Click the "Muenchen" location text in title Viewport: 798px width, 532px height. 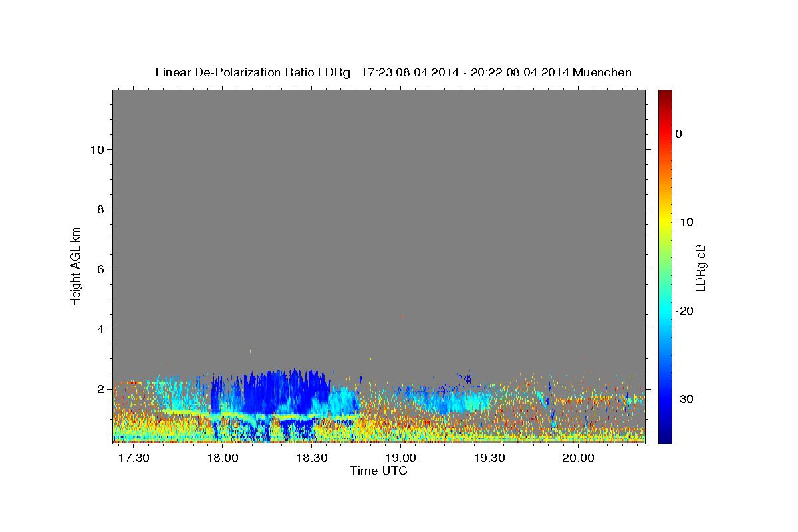(602, 72)
